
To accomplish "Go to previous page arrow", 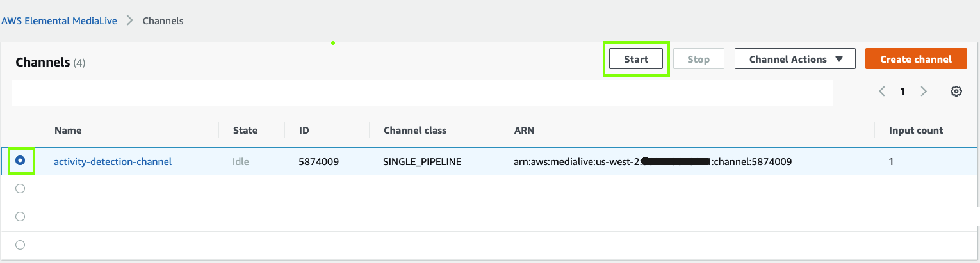I will click(x=882, y=92).
